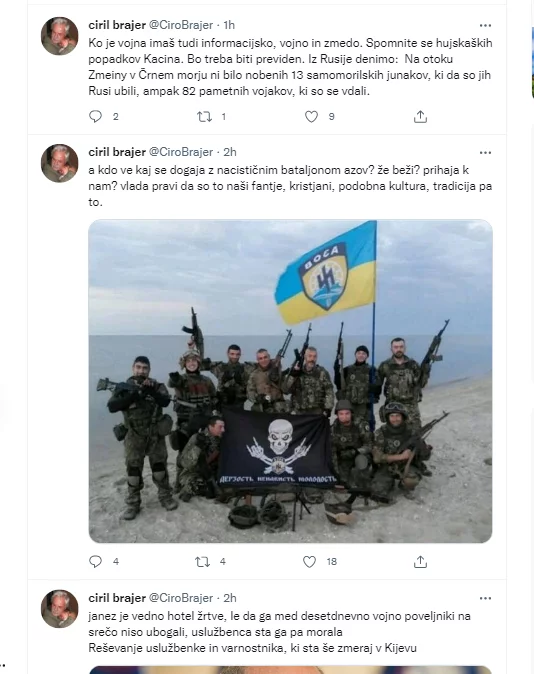Open the soldiers with flag photo

(x=290, y=381)
